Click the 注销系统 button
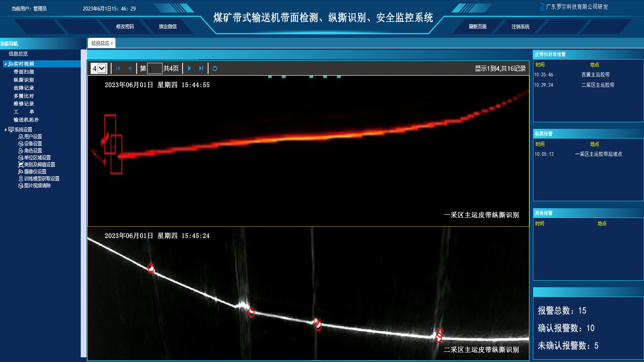Screen dimensions: 644x362 [520, 26]
